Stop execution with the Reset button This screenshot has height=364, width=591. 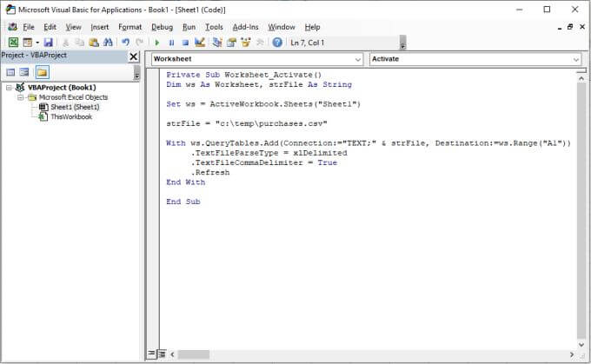185,42
